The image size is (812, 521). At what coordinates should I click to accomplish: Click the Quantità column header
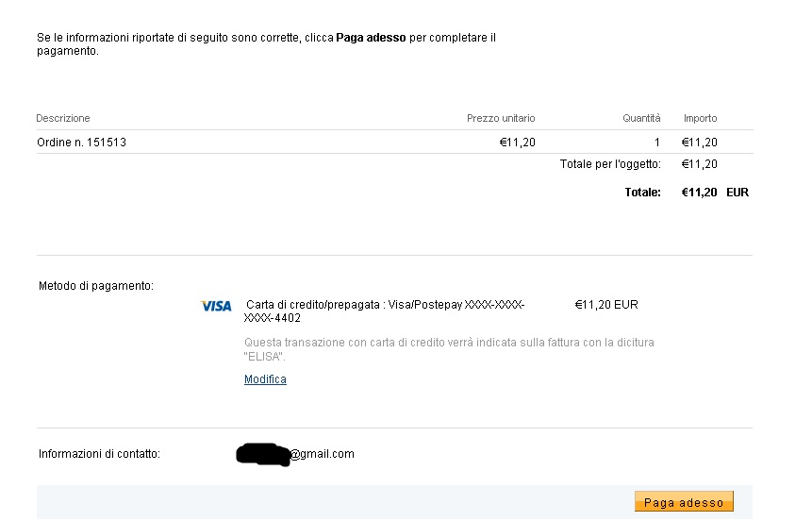click(641, 118)
